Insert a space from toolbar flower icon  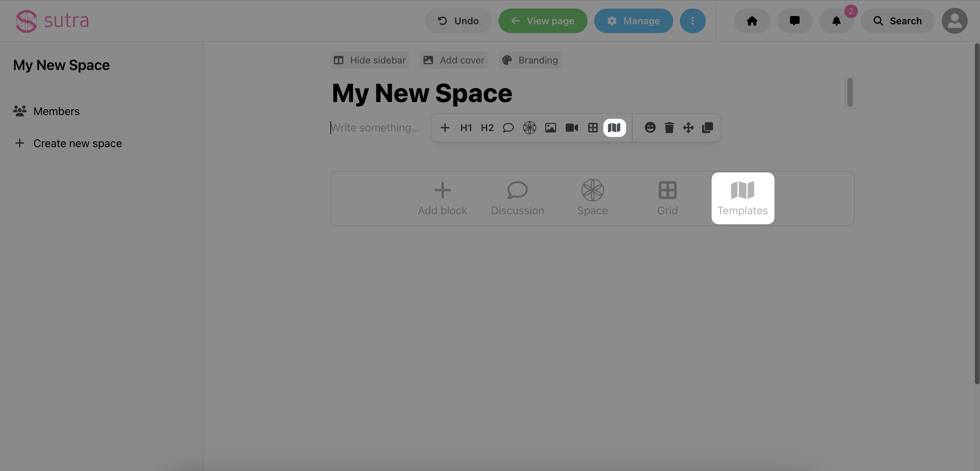tap(530, 128)
